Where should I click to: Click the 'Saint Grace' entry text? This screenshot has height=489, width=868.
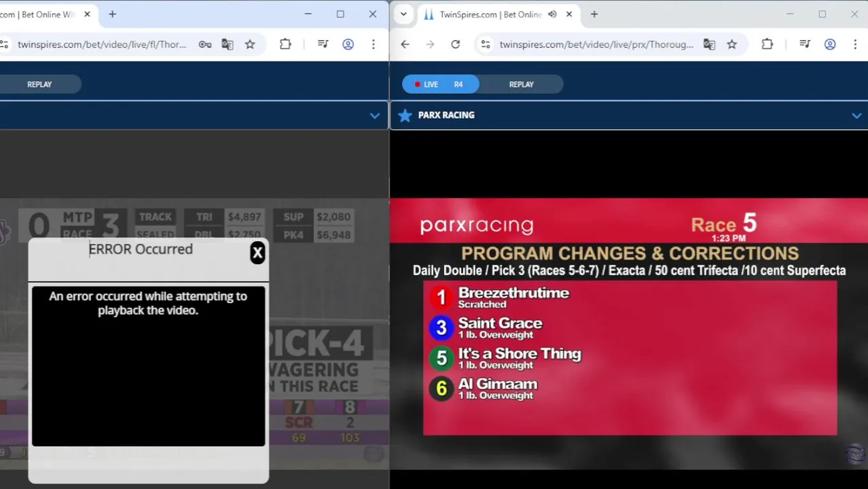(500, 328)
